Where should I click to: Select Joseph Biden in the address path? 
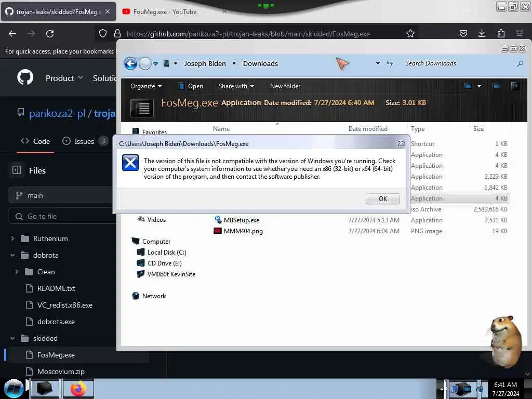tap(205, 63)
